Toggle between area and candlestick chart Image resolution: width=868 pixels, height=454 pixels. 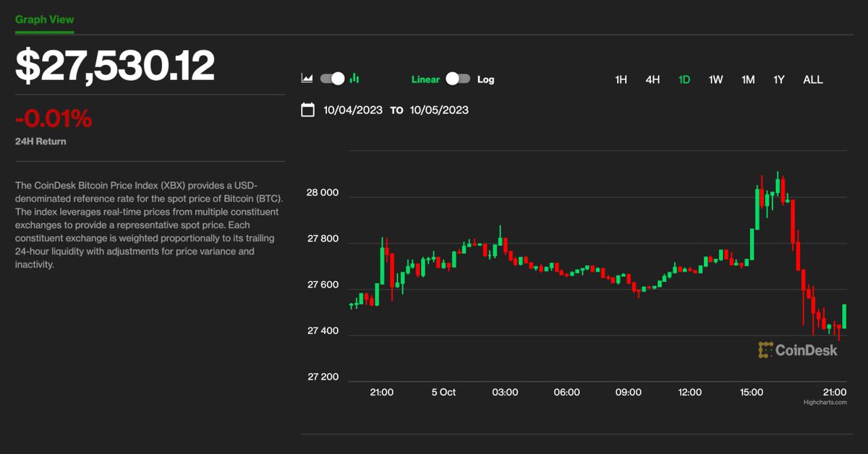[x=331, y=79]
